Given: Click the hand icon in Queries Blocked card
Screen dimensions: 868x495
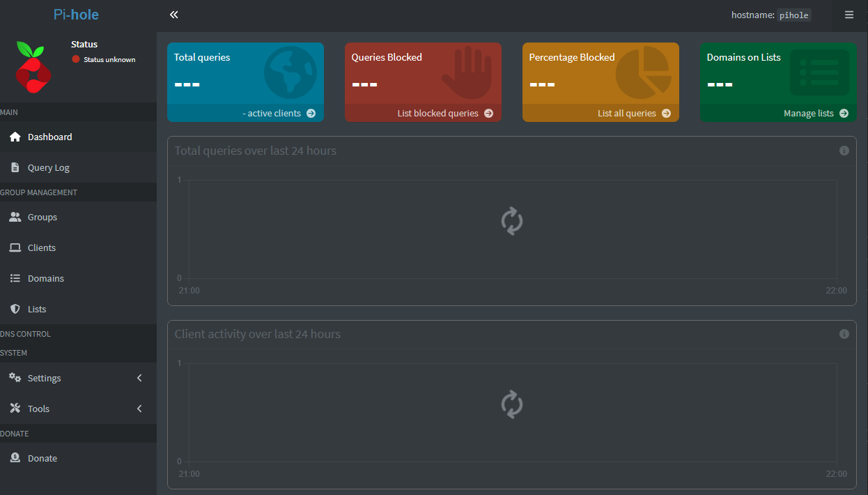Looking at the screenshot, I should [x=467, y=73].
